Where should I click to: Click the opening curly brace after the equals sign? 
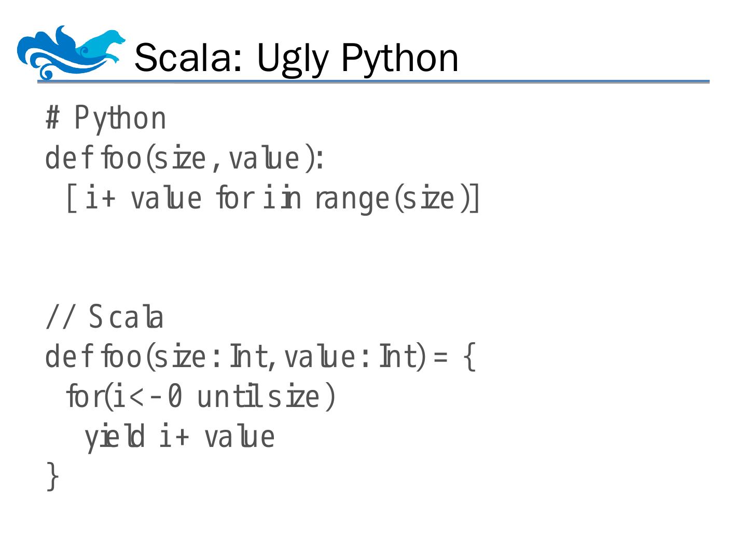click(468, 358)
